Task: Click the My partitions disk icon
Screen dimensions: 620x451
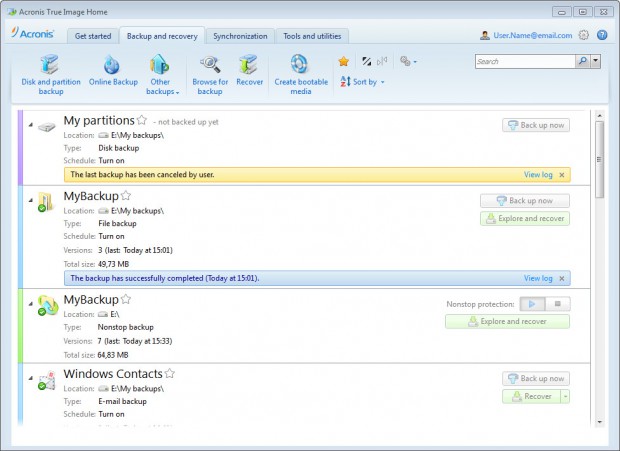Action: [47, 127]
